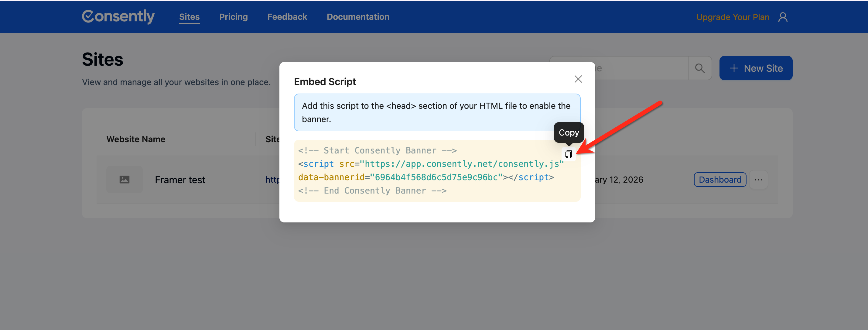Open the Dashboard for Framer test
This screenshot has width=868, height=330.
(720, 180)
